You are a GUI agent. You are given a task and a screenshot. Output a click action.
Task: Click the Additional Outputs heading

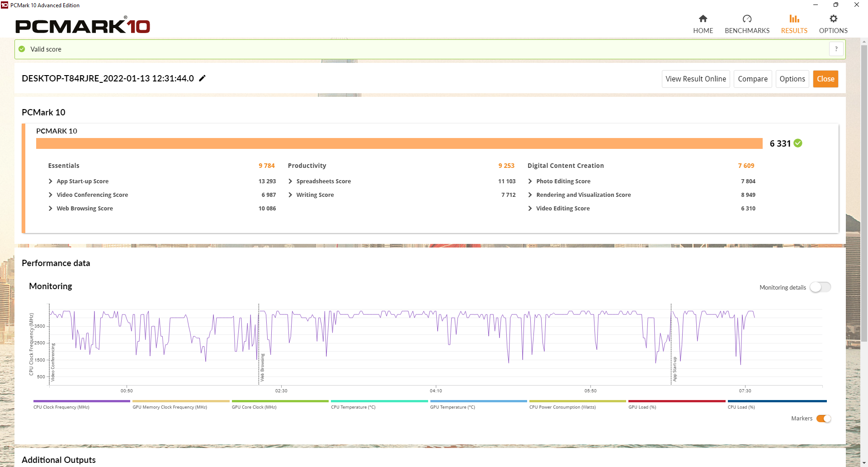(59, 460)
